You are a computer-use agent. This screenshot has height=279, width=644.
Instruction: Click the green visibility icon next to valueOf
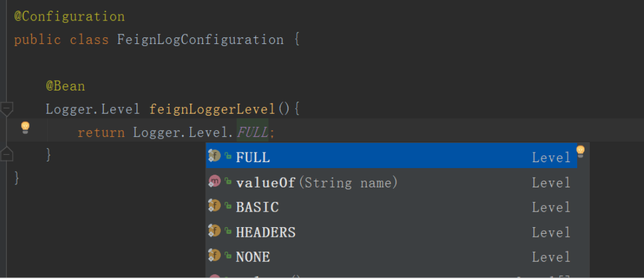(228, 182)
